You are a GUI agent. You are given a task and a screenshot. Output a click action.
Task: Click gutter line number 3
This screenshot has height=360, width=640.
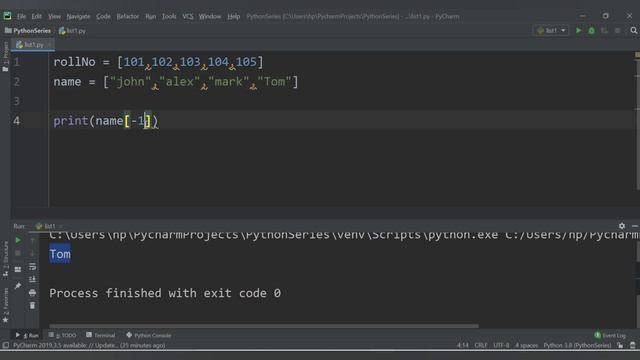[x=16, y=101]
